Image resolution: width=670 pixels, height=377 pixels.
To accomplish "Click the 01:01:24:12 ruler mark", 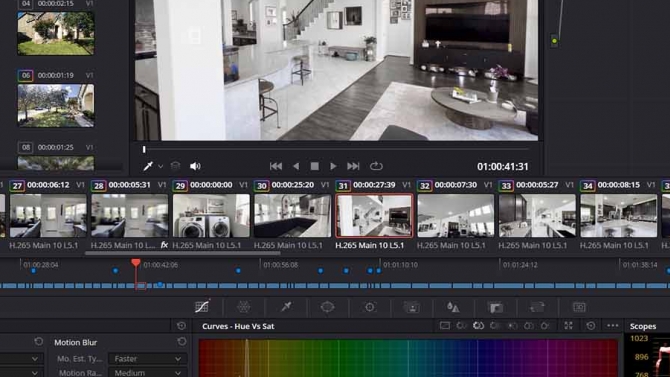I will 520,265.
